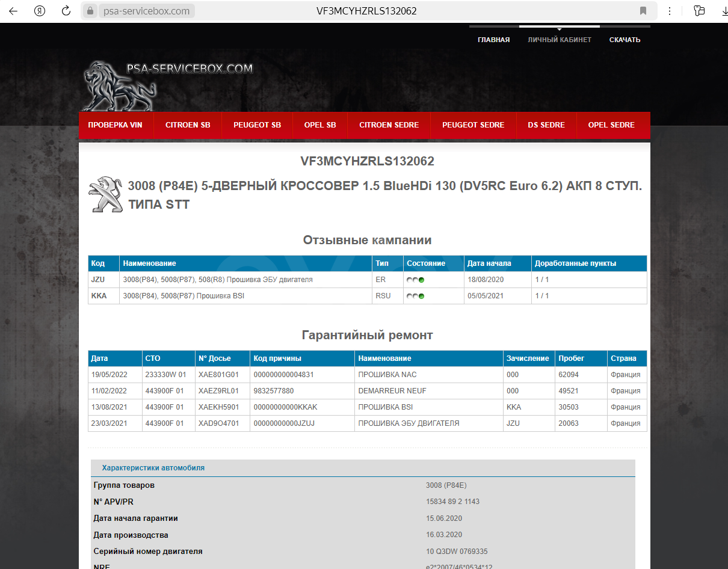Click the warranty date 11/02/2022

tap(109, 391)
